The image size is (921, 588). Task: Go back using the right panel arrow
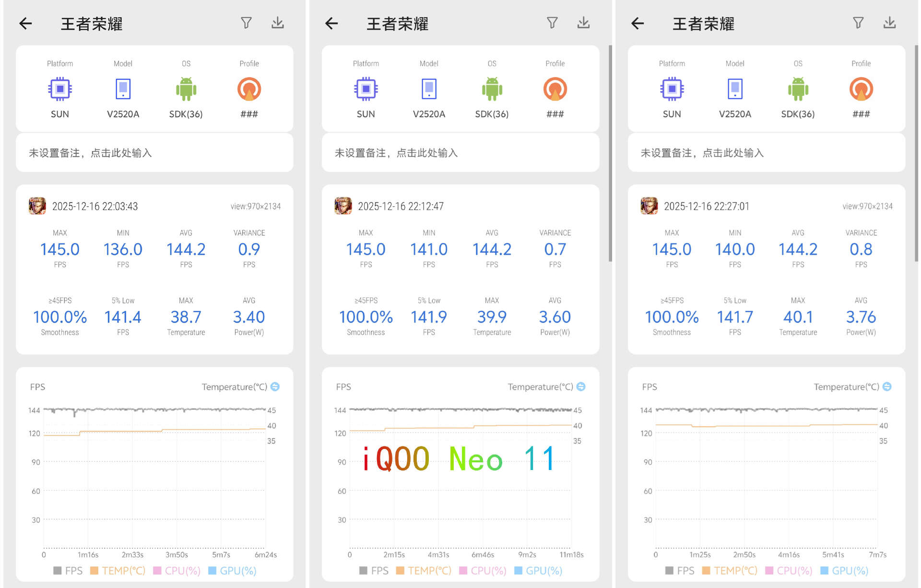point(638,23)
